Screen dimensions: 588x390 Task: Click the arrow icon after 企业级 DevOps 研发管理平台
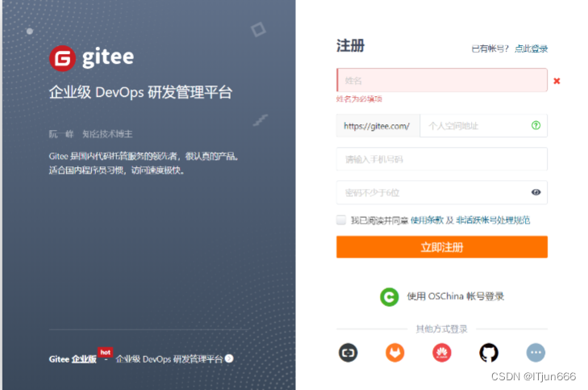229,359
